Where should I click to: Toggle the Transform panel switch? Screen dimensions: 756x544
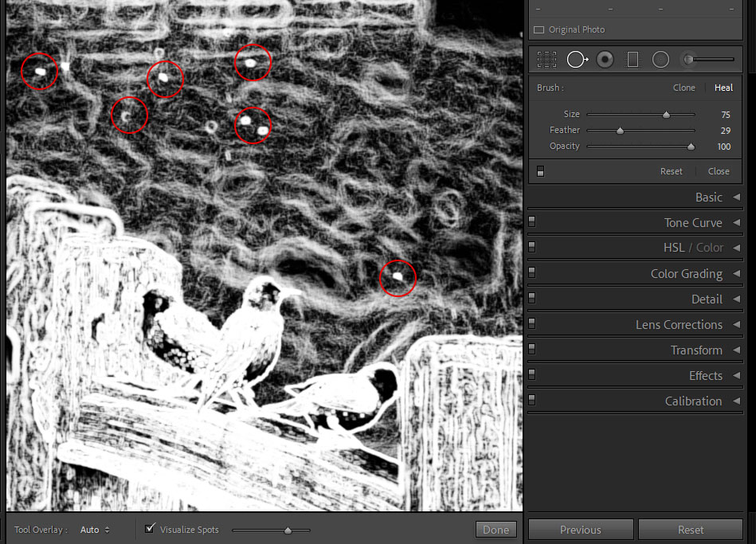tap(532, 349)
